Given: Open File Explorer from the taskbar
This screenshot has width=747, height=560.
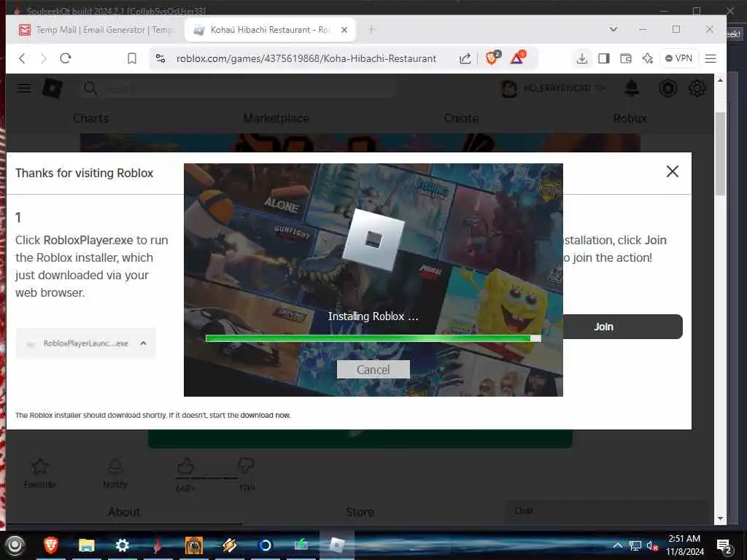Looking at the screenshot, I should point(86,545).
